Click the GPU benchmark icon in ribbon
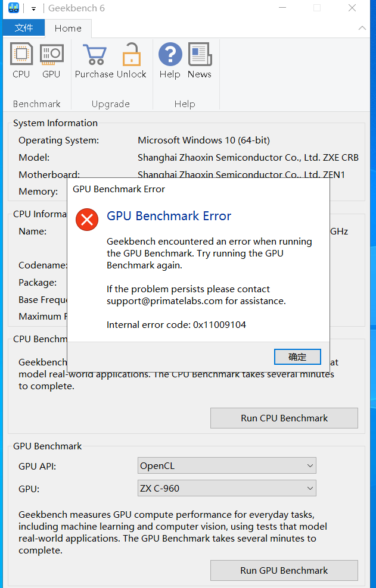This screenshot has width=376, height=588. pos(51,55)
